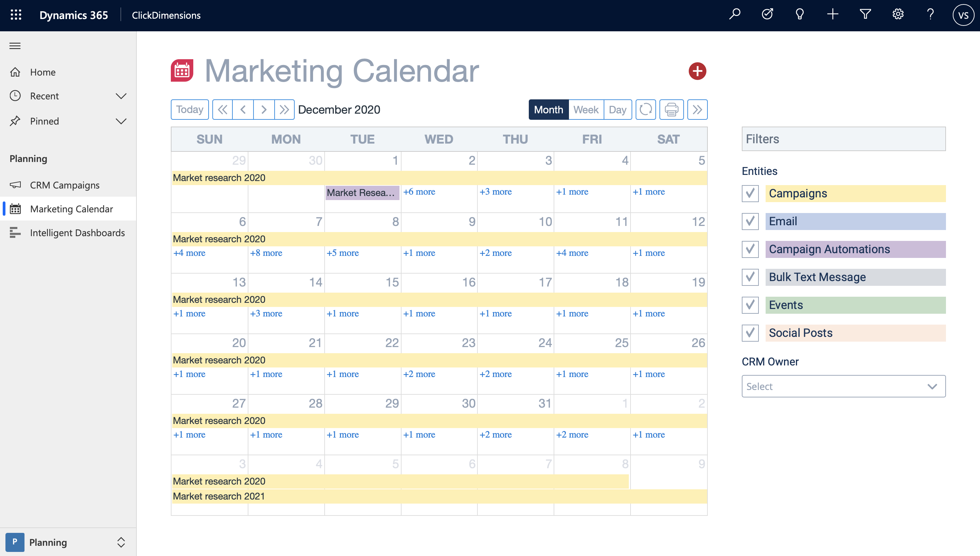
Task: Click the hamburger menu icon
Action: tap(15, 46)
